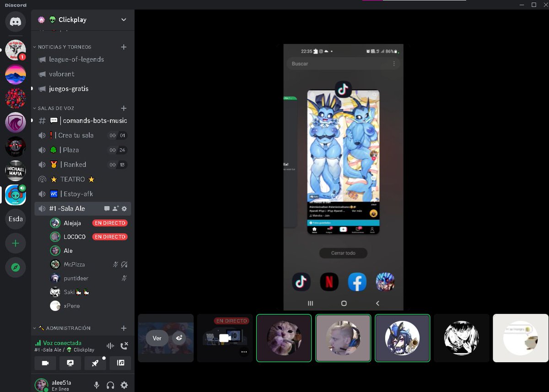
Task: Create invite for #1 -Sala Ale
Action: tap(115, 209)
